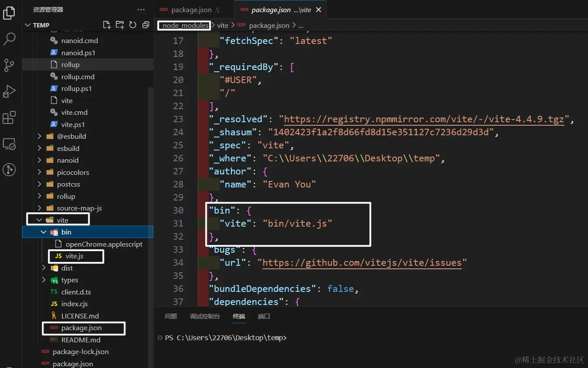
Task: Switch to the package.json .\ tab
Action: pos(194,10)
